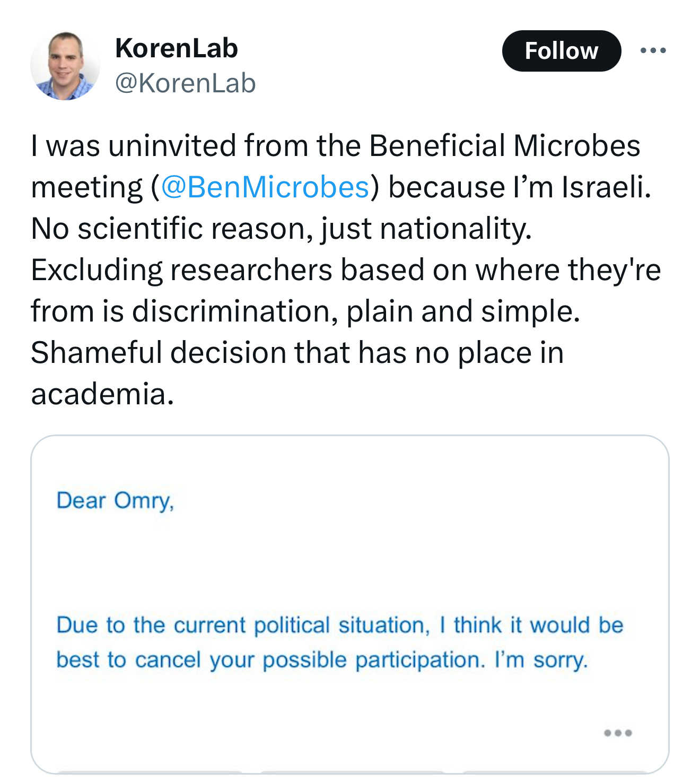Click the gray three-dots icon inside the email image

coord(618,733)
